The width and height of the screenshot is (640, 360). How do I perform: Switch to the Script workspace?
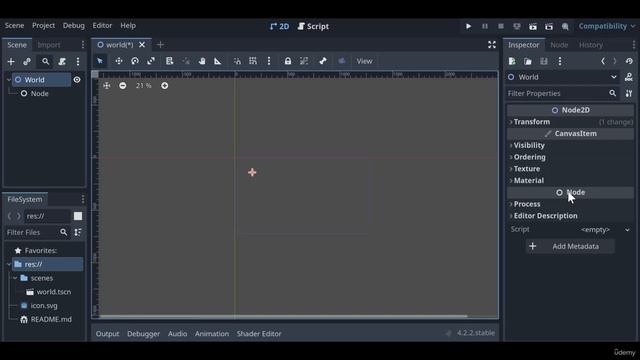[x=313, y=26]
